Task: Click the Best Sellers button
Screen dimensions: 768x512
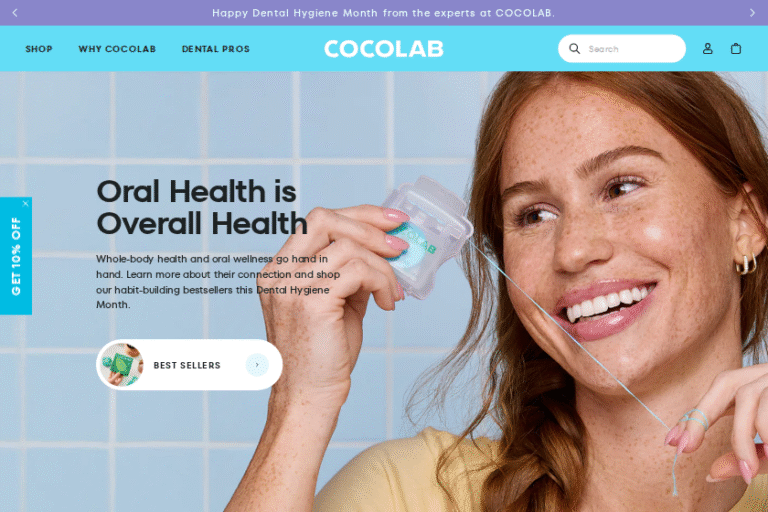Action: [x=189, y=365]
